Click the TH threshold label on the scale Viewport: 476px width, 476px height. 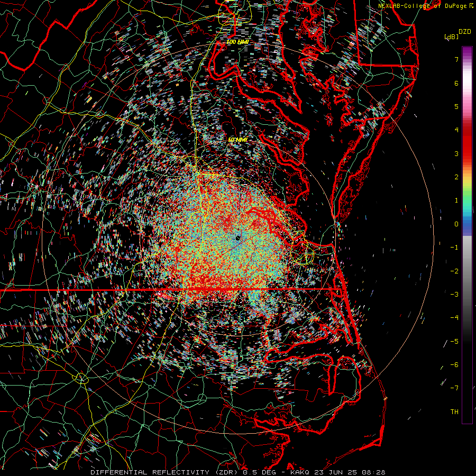tap(454, 412)
